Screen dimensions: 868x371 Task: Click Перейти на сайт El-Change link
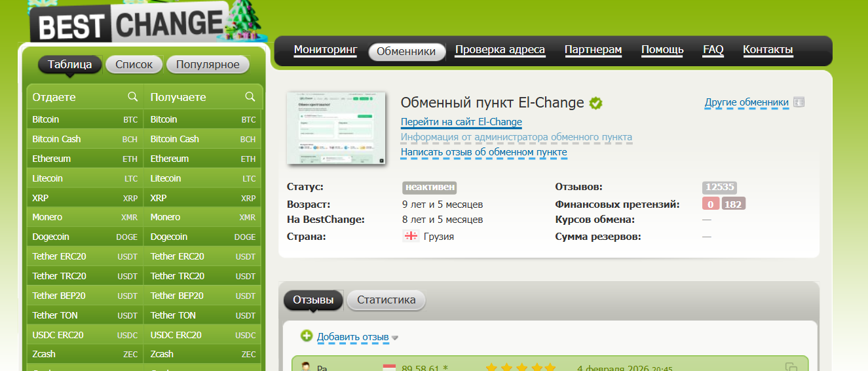pyautogui.click(x=461, y=122)
